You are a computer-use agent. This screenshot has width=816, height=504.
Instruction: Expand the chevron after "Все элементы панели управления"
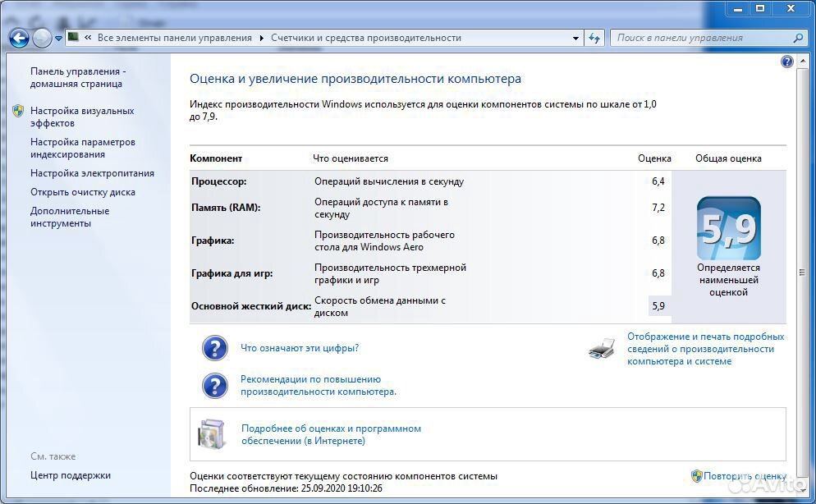pyautogui.click(x=262, y=38)
